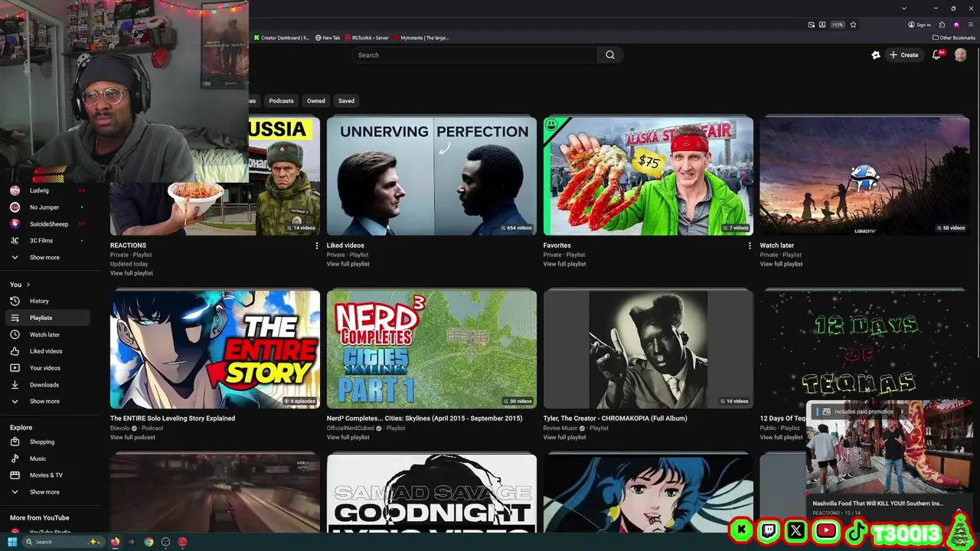Screen dimensions: 980x551
Task: Click the browser Sign in button
Action: point(920,24)
